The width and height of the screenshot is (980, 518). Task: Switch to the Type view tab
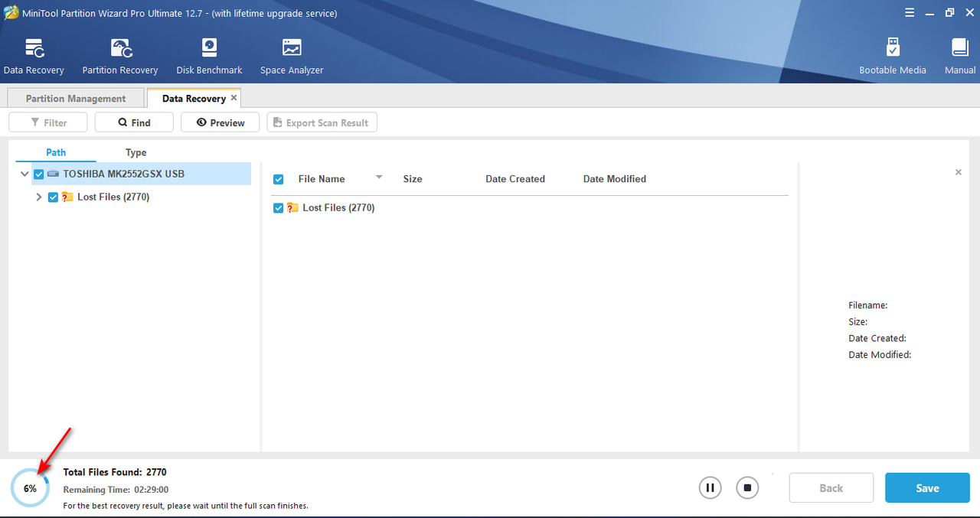(x=136, y=152)
